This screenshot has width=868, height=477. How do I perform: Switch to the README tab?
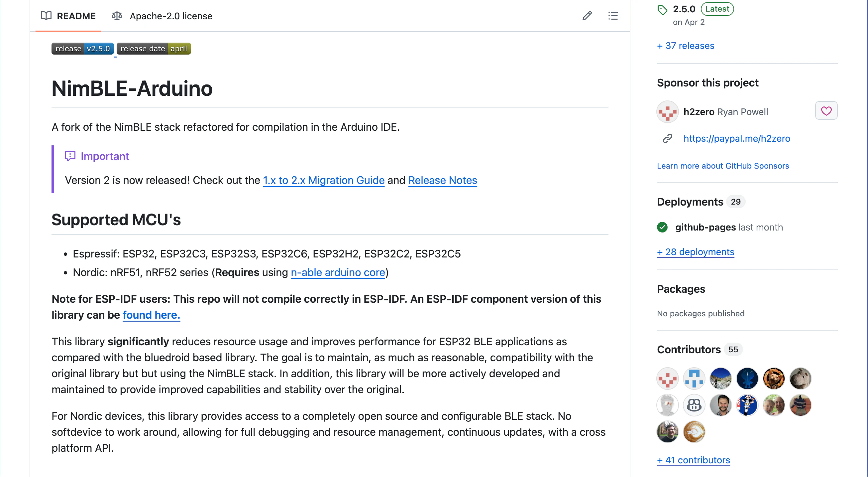tap(68, 16)
